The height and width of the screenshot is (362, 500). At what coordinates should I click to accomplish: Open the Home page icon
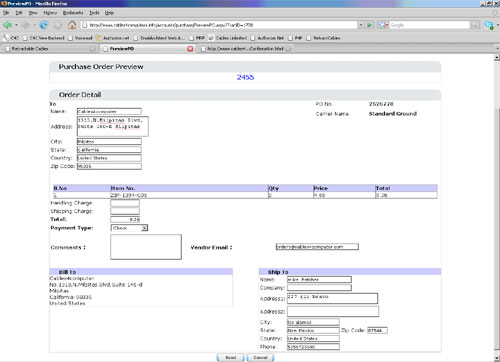(72, 25)
